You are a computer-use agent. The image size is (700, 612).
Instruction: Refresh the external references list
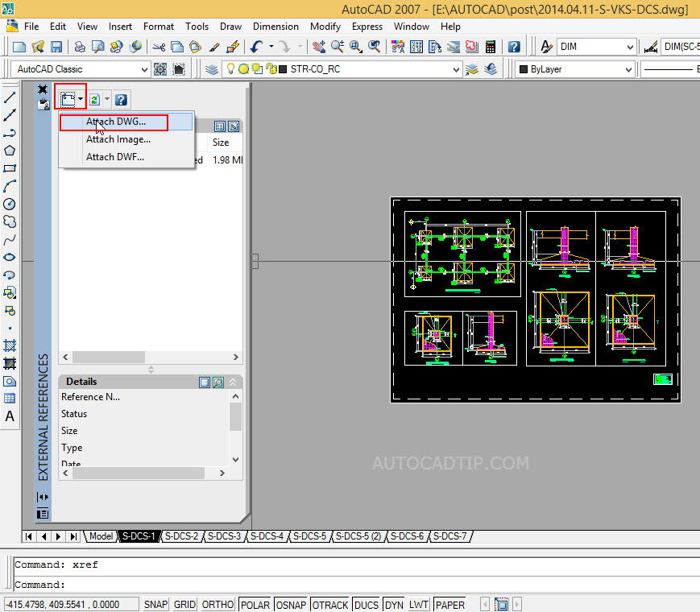94,99
